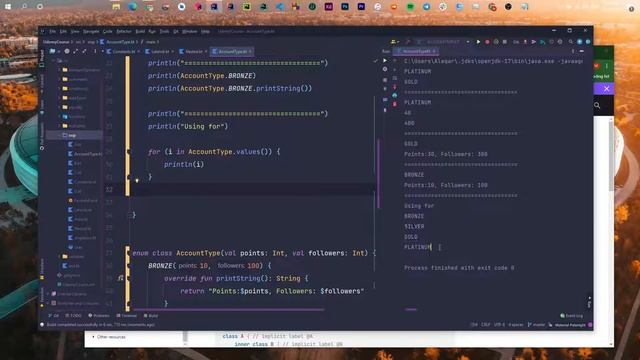The width and height of the screenshot is (640, 360).
Task: Click 'Using for' line in console output
Action: pyautogui.click(x=419, y=206)
